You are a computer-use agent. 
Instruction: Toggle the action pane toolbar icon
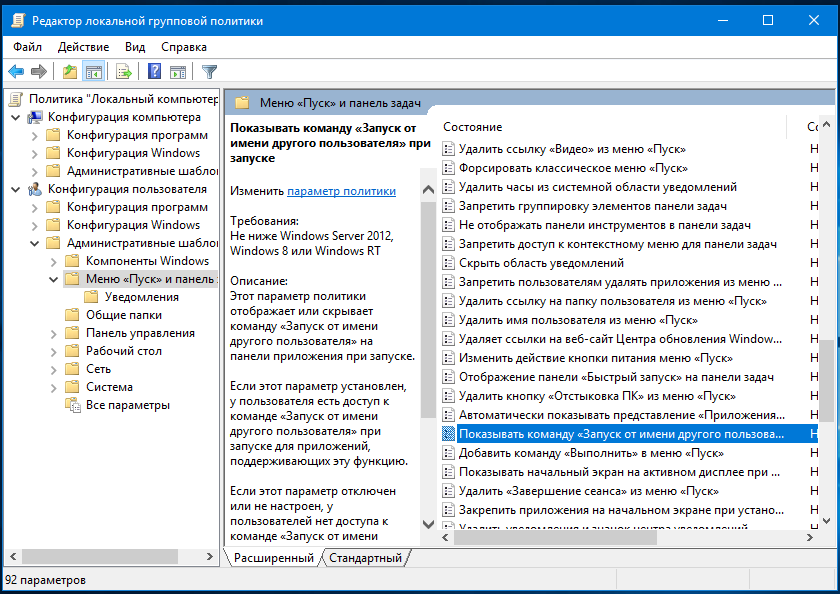[x=177, y=72]
